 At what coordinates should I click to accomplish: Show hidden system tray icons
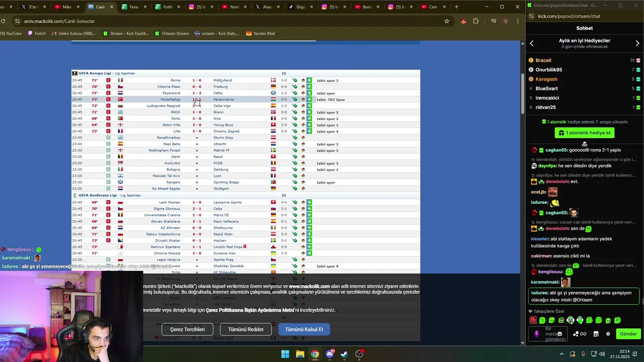(561, 354)
